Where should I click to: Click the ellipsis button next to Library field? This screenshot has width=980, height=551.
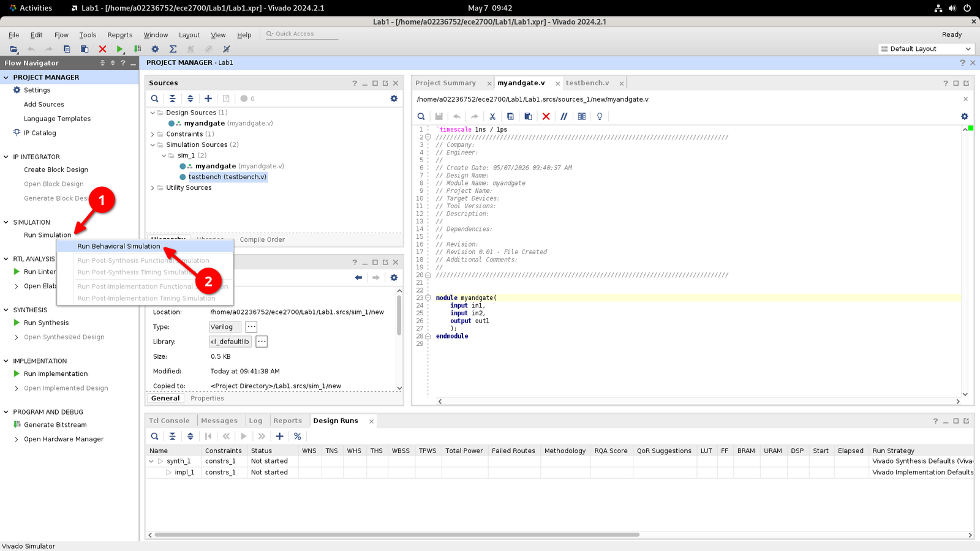pos(262,342)
